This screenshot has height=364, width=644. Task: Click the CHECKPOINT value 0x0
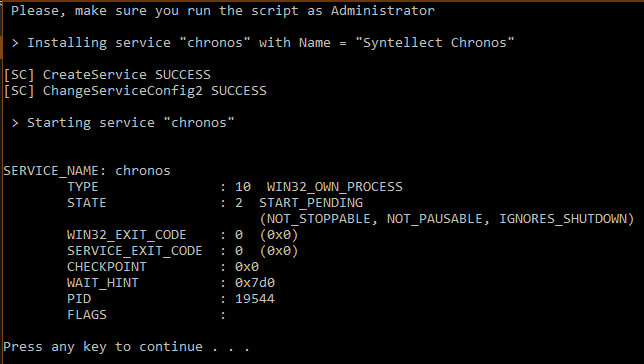coord(247,267)
